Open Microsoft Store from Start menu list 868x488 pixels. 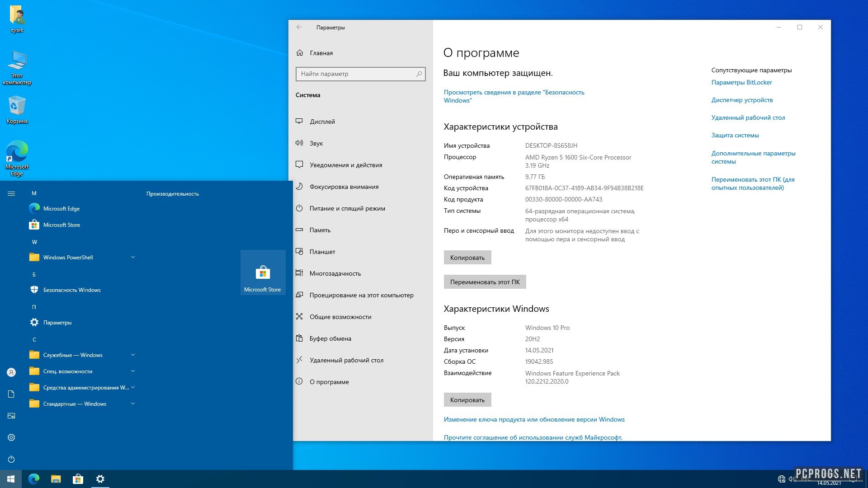click(81, 225)
